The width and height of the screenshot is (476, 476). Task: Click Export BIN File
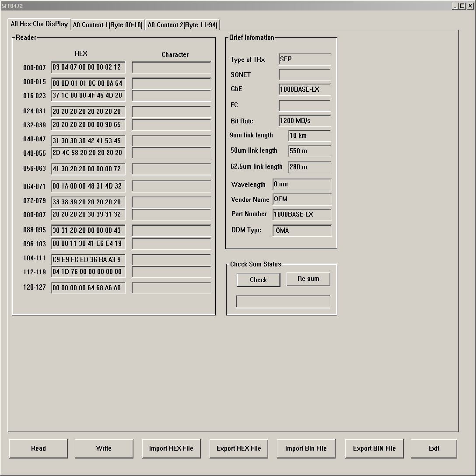(374, 448)
